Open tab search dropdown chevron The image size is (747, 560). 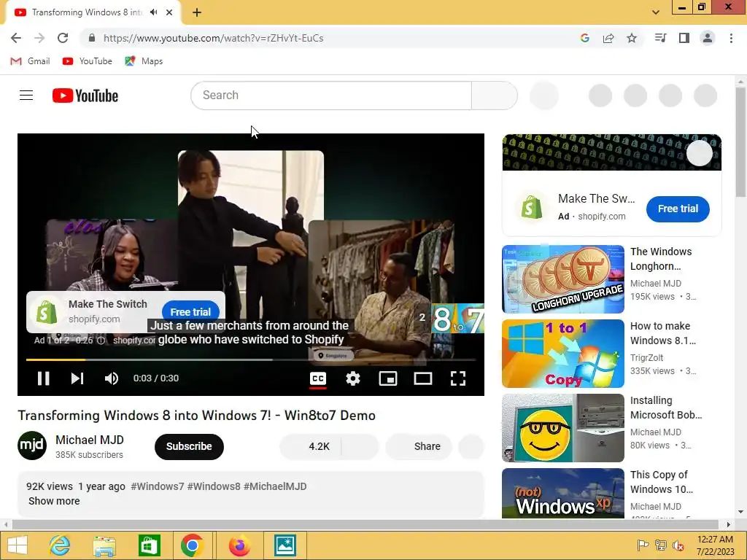tap(656, 12)
